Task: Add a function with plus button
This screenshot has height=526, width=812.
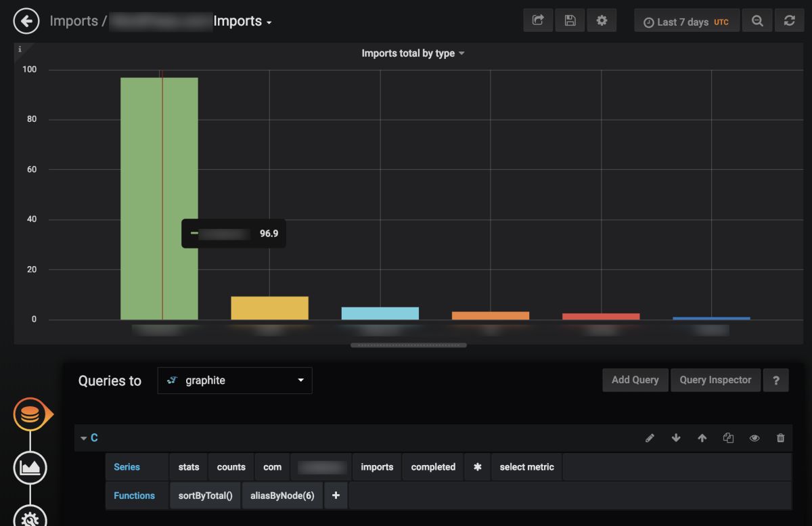Action: coord(336,496)
